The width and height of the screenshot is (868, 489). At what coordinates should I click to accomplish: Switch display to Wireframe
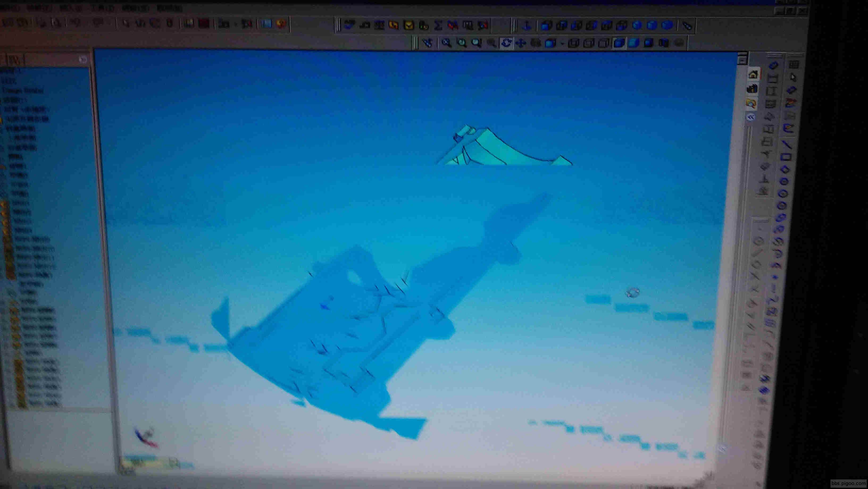(574, 43)
